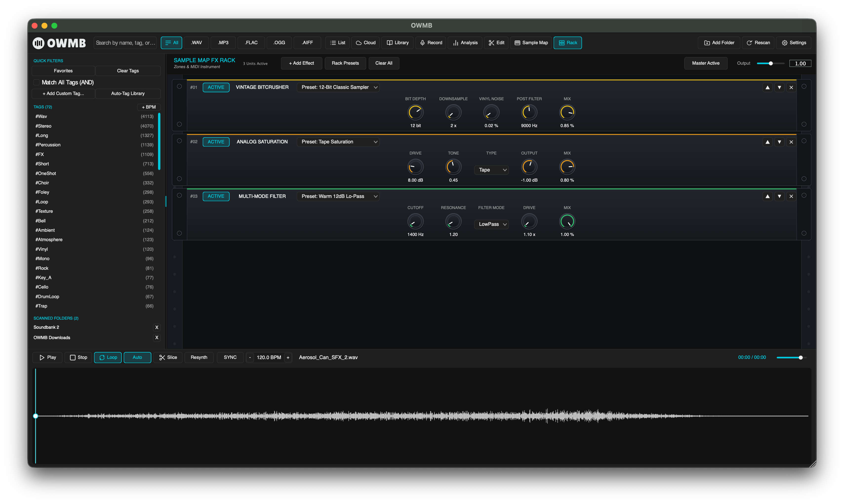
Task: Move Vintage Bitcrusher down in rack
Action: click(x=779, y=88)
